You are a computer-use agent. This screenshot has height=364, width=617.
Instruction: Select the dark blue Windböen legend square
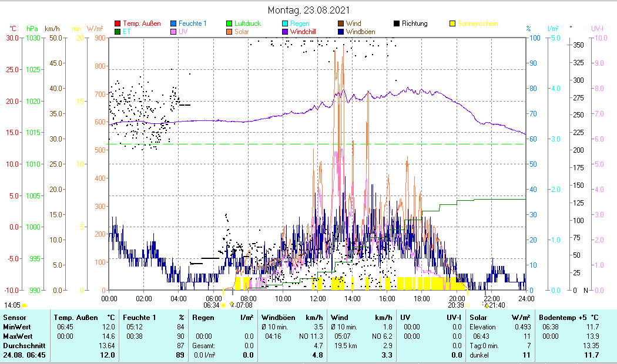pos(341,32)
